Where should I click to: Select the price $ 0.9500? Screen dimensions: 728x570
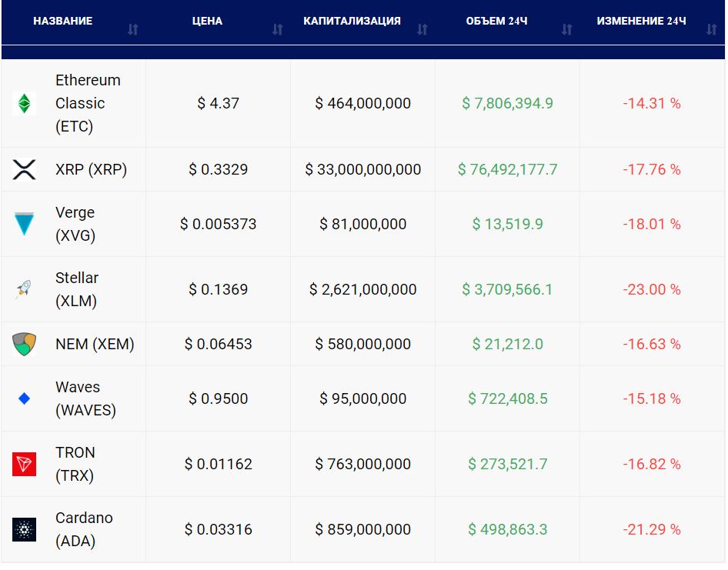(219, 398)
